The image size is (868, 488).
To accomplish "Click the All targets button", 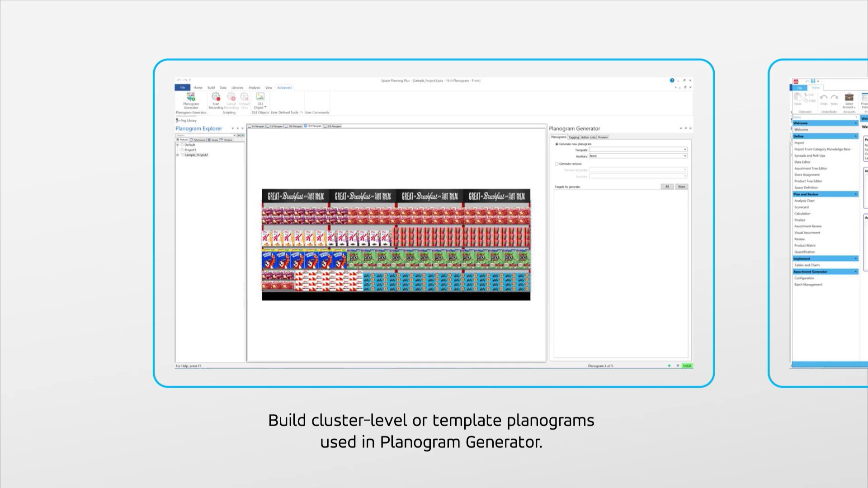I will [667, 187].
